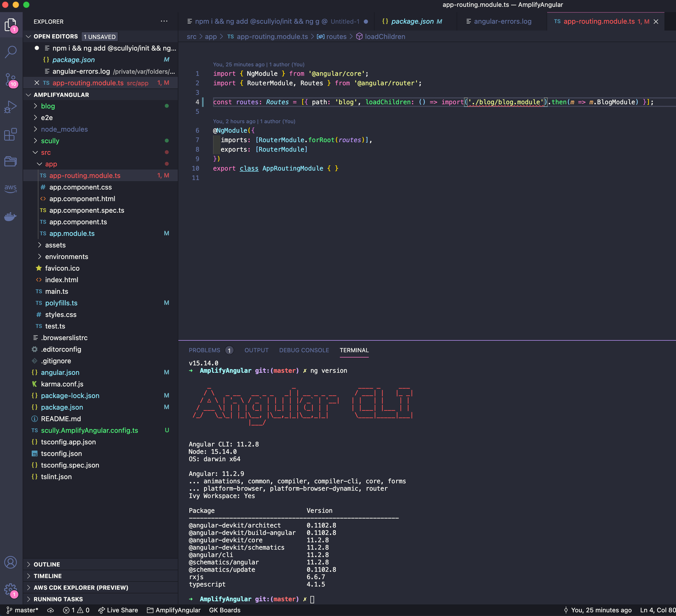This screenshot has width=676, height=616.
Task: Open the Run and Debug panel
Action: point(11,107)
